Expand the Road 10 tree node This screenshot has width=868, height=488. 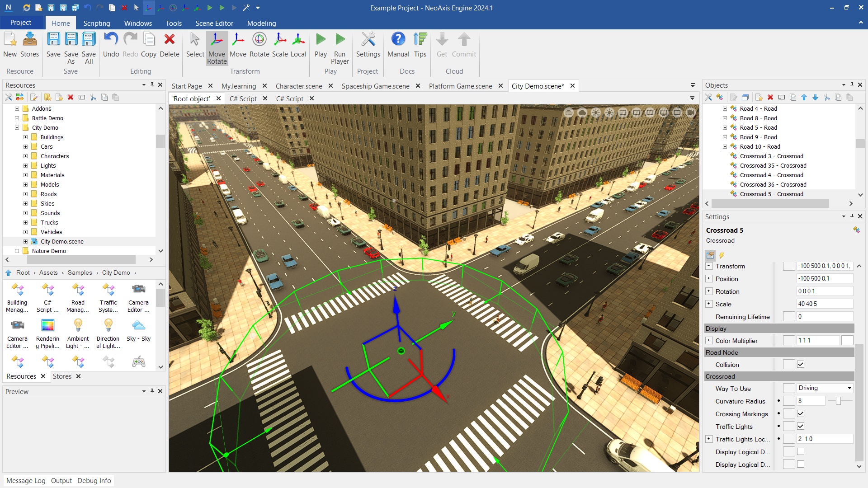pyautogui.click(x=725, y=147)
